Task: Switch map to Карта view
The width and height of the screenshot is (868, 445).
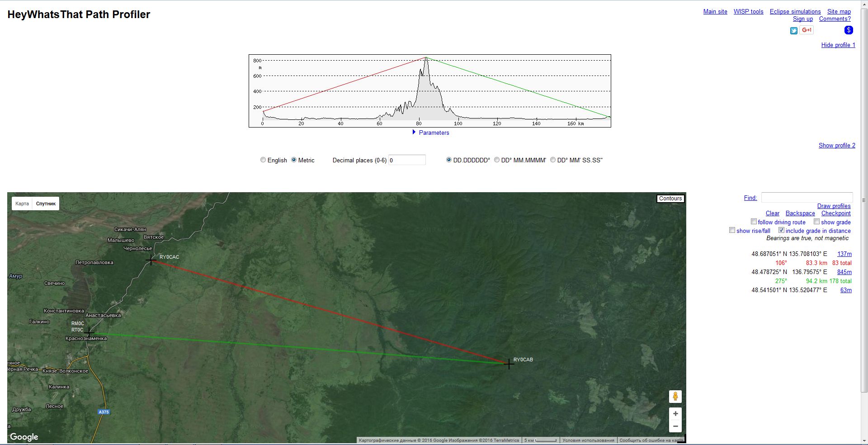Action: pos(22,204)
